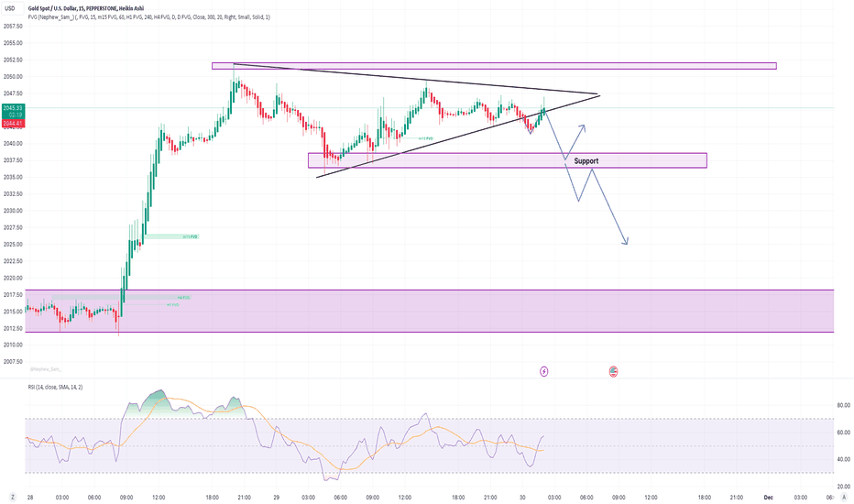
Task: Toggle the A auto-scale button
Action: (x=844, y=497)
